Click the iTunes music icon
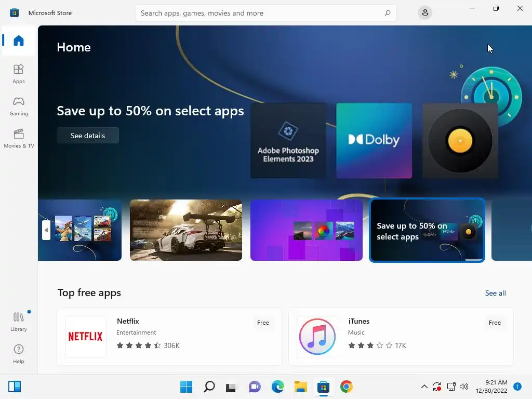This screenshot has height=399, width=532. point(317,337)
